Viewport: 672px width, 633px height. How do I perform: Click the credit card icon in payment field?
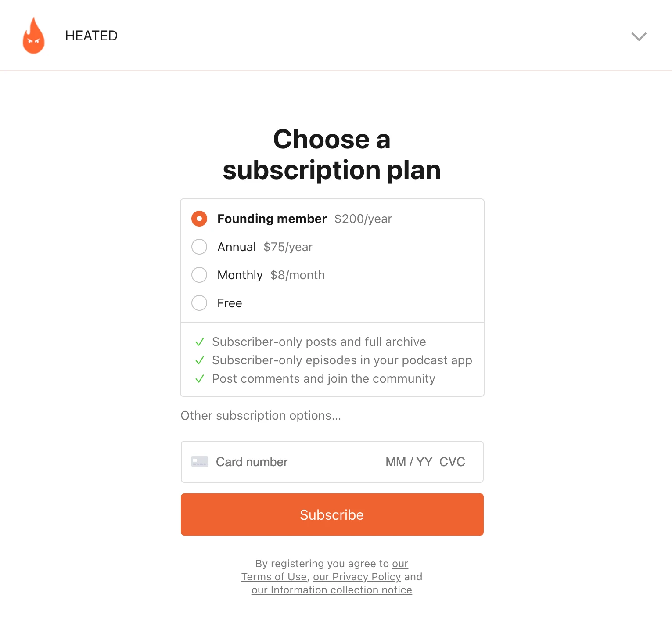pos(200,462)
